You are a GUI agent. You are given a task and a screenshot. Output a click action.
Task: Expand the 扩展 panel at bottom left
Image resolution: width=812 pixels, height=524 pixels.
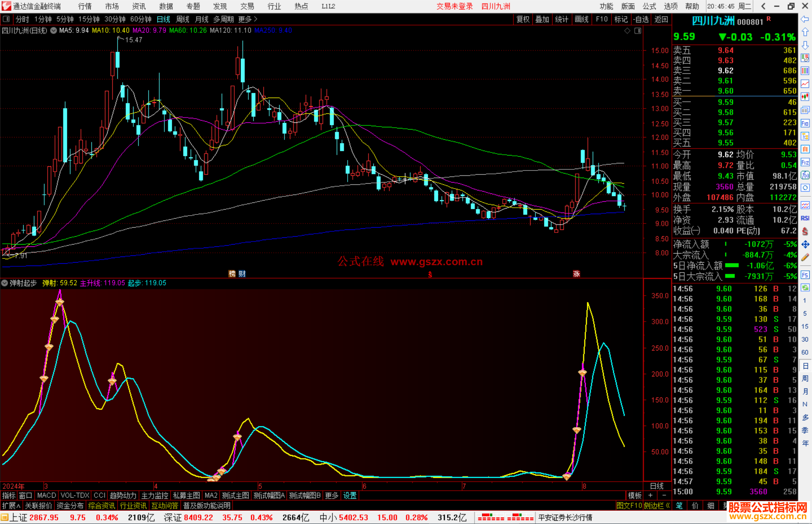coord(11,506)
